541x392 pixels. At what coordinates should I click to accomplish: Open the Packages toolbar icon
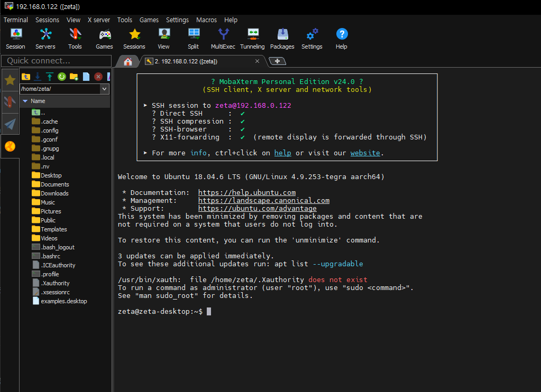coord(282,39)
